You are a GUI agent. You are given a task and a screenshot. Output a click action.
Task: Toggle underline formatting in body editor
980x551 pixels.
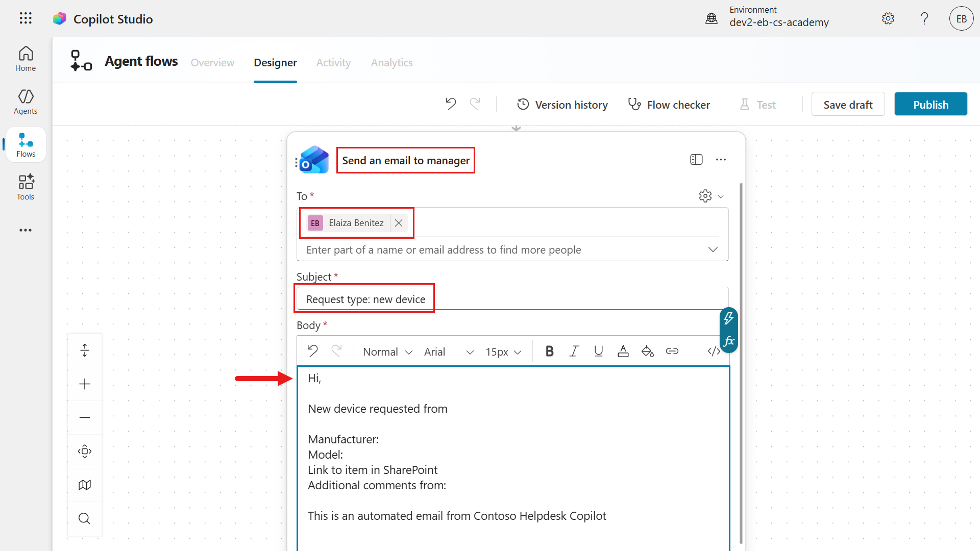tap(598, 351)
